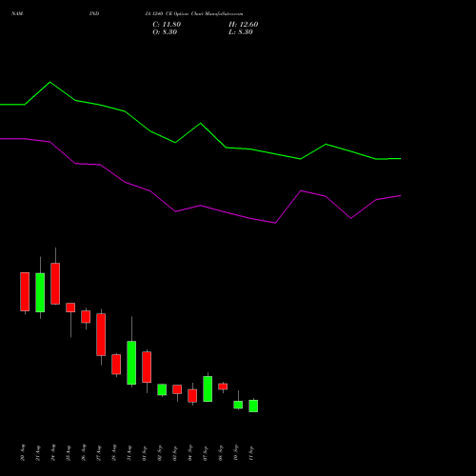Click the '07 Sep' date label
476x476 pixels.
[206, 452]
